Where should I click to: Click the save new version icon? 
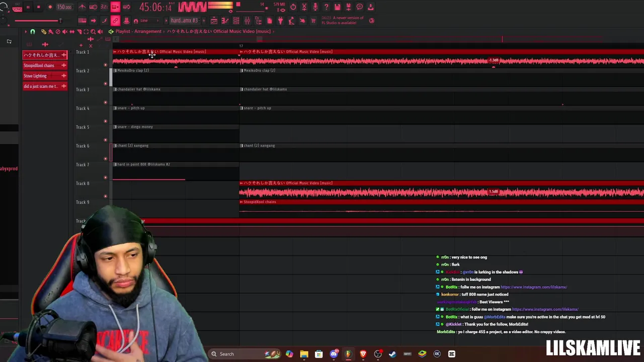point(348,7)
